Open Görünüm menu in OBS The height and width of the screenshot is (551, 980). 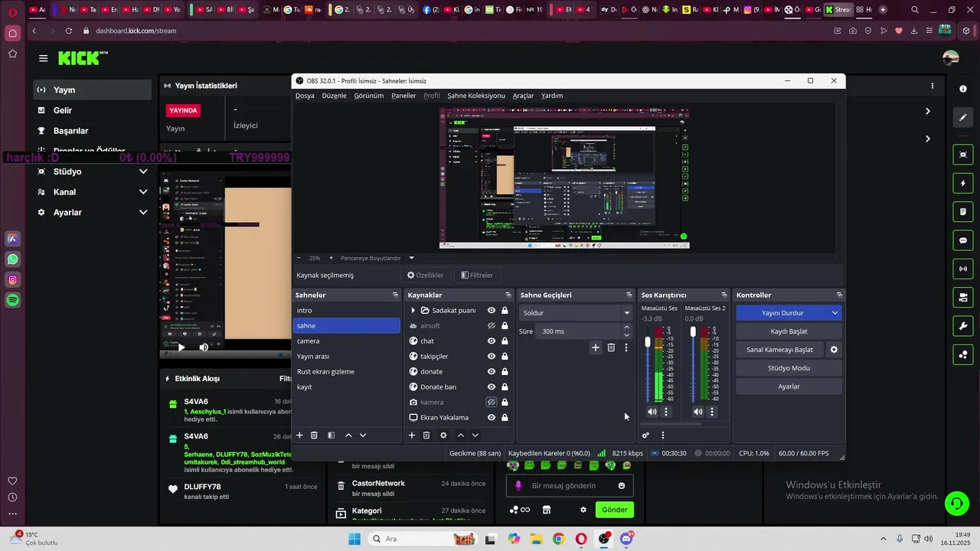[x=369, y=96]
